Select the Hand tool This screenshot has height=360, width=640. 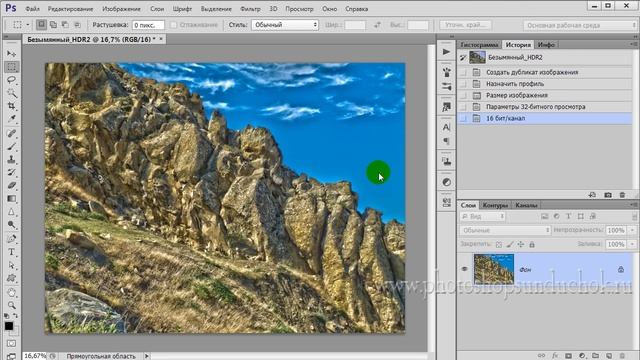click(x=11, y=292)
